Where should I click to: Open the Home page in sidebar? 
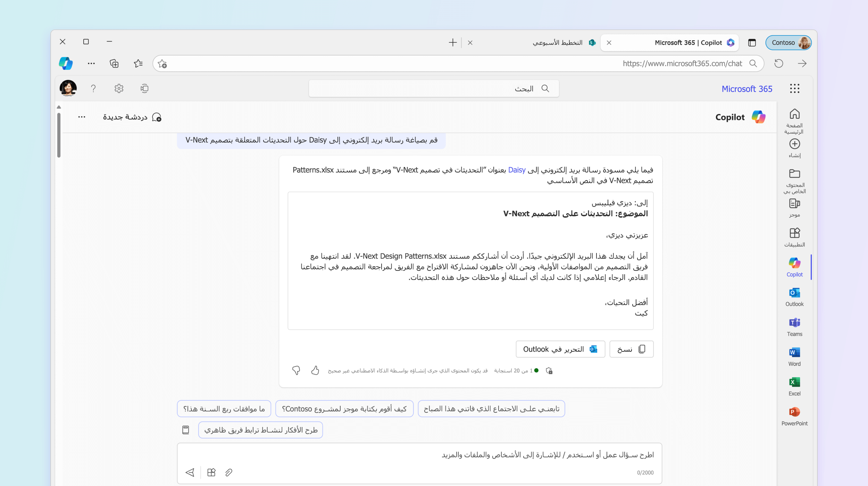(x=794, y=120)
